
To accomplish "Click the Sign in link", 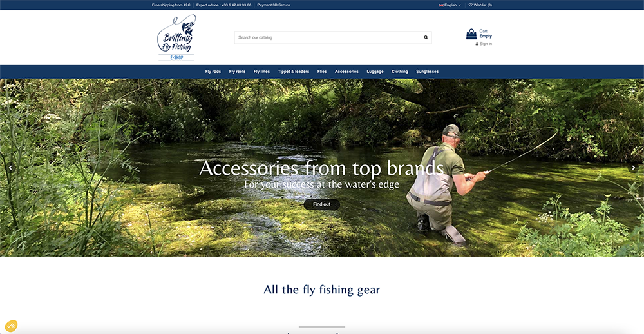I will [486, 44].
